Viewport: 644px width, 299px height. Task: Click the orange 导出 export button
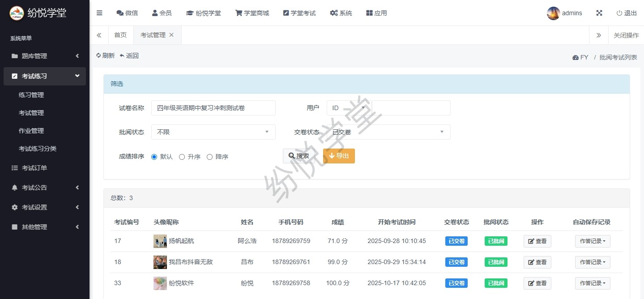pos(339,156)
